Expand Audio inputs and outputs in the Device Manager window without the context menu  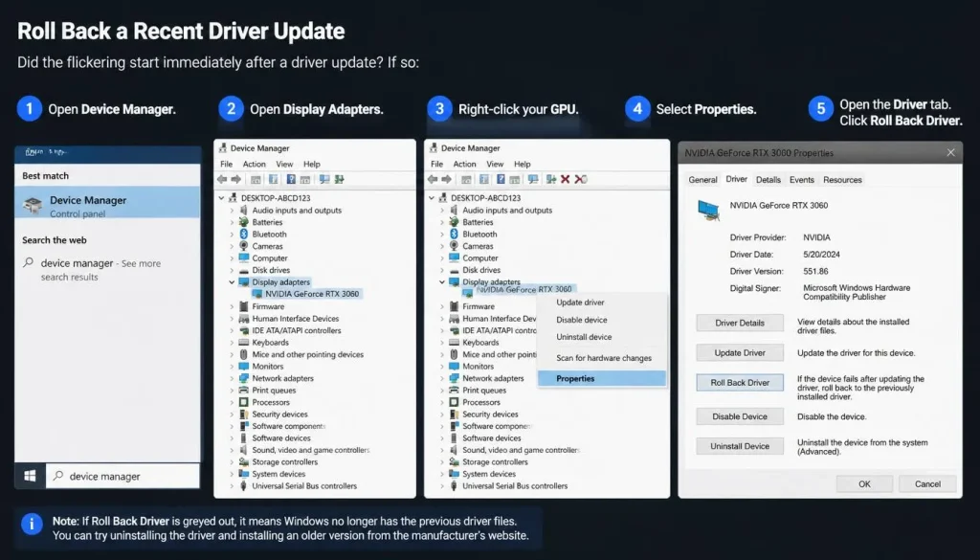coord(232,210)
